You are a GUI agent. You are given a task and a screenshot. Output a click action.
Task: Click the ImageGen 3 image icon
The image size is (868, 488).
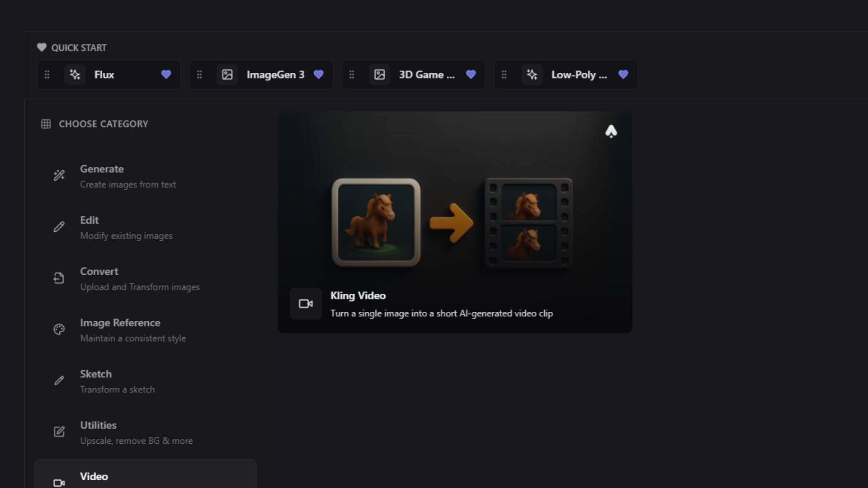pyautogui.click(x=227, y=75)
